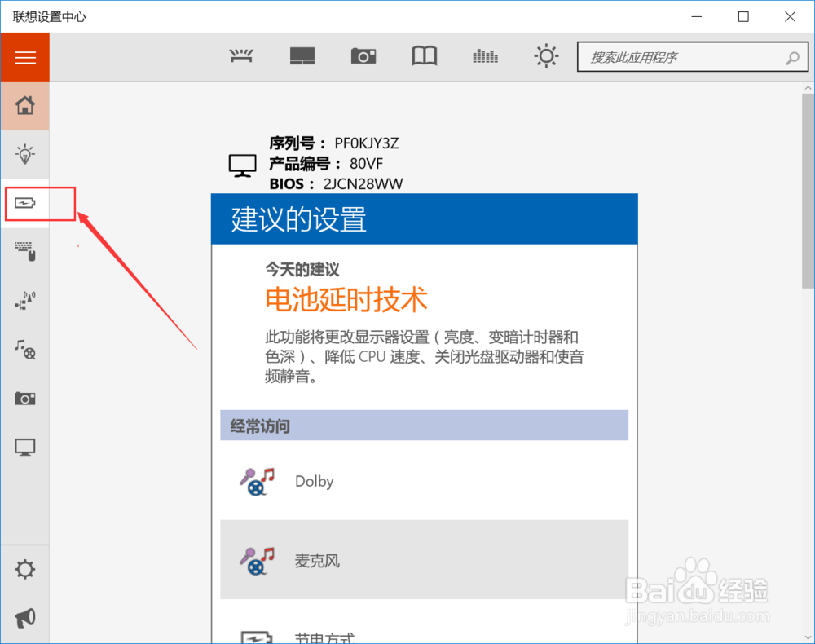Image resolution: width=815 pixels, height=644 pixels.
Task: Go to the Home sidebar icon
Action: point(25,105)
